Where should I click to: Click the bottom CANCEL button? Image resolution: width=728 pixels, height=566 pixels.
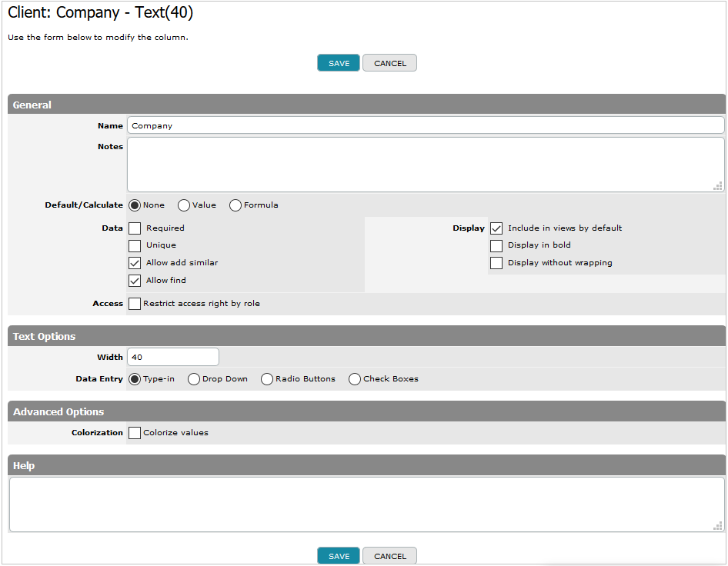point(389,556)
